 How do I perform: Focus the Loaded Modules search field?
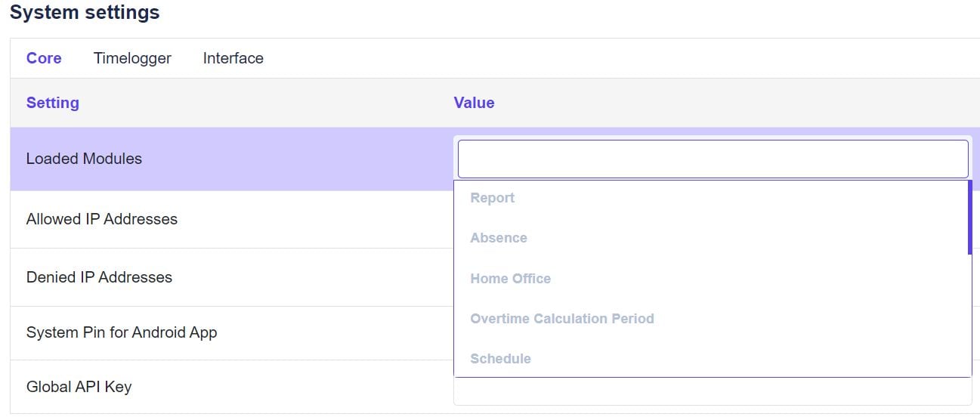(x=713, y=159)
